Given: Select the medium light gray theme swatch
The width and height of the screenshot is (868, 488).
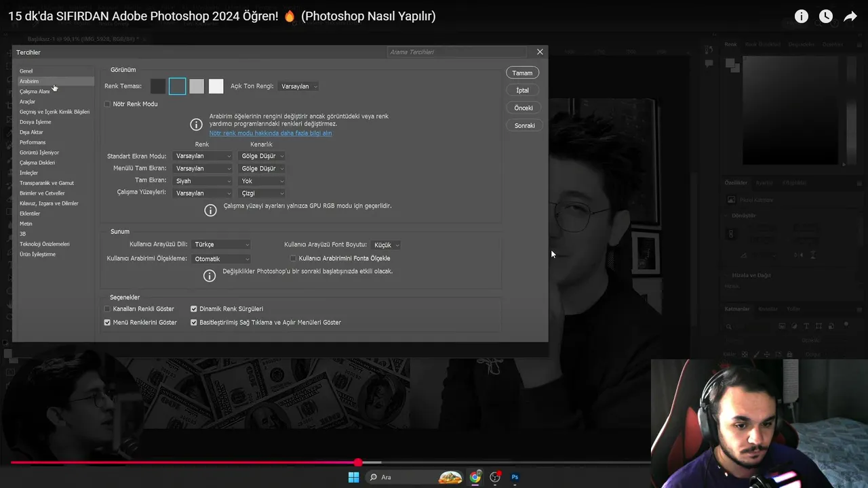Looking at the screenshot, I should pos(197,86).
